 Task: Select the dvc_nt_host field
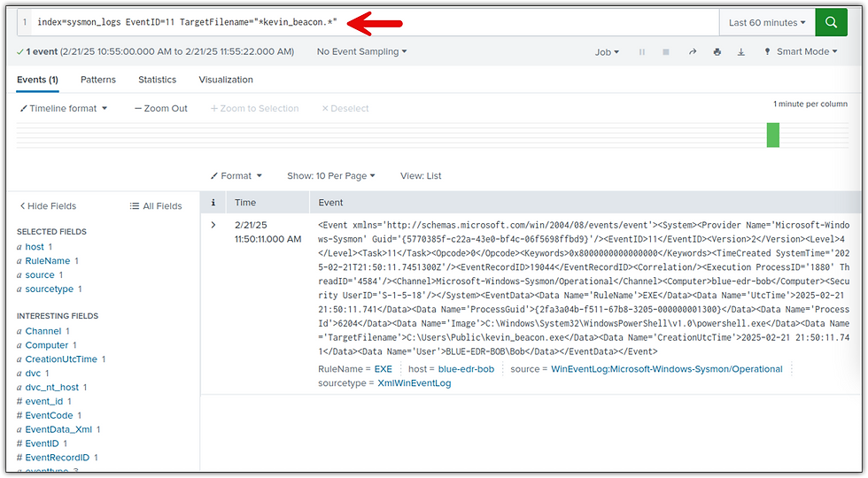click(52, 388)
